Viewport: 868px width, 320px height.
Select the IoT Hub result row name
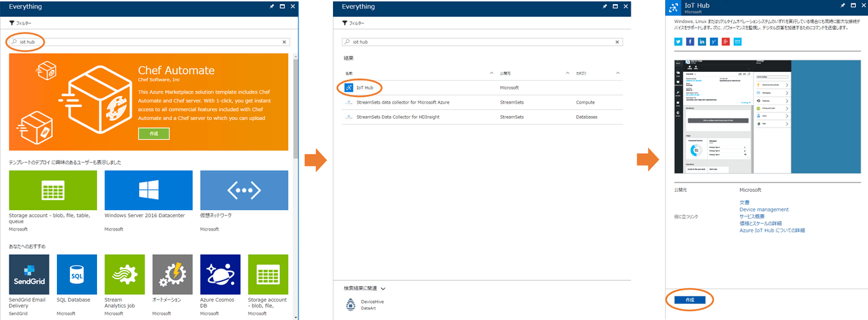click(365, 87)
